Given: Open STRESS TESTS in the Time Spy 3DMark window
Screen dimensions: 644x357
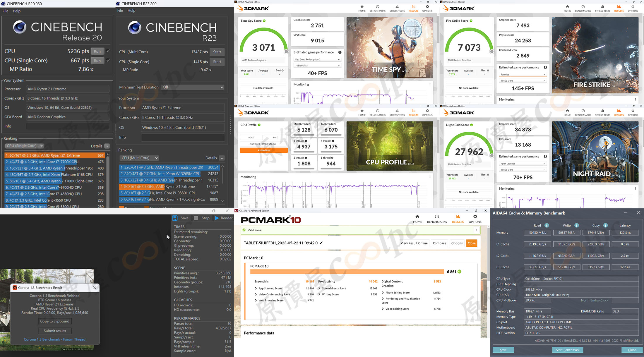Looking at the screenshot, I should pos(397,8).
